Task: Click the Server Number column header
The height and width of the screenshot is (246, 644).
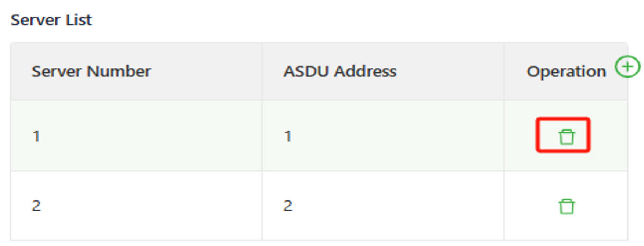Action: [x=91, y=71]
